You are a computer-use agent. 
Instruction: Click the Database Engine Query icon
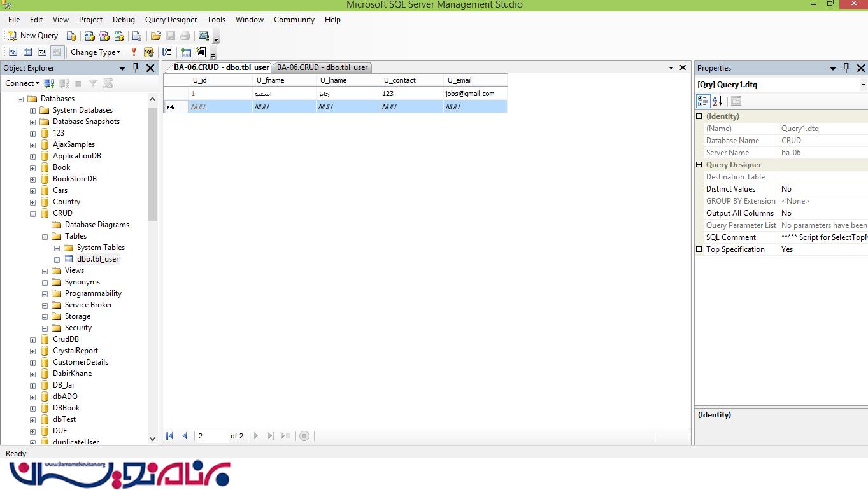click(x=71, y=36)
